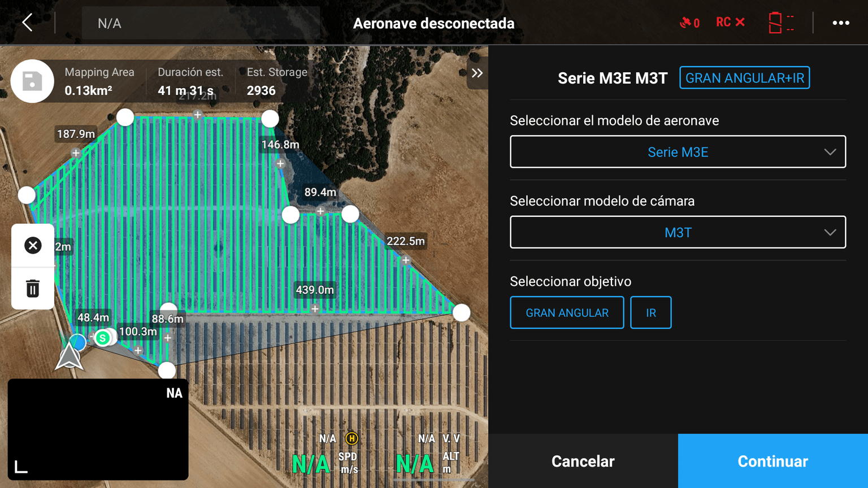Toggle the GRAN ANGULAR lens option
The width and height of the screenshot is (868, 488).
pyautogui.click(x=567, y=312)
